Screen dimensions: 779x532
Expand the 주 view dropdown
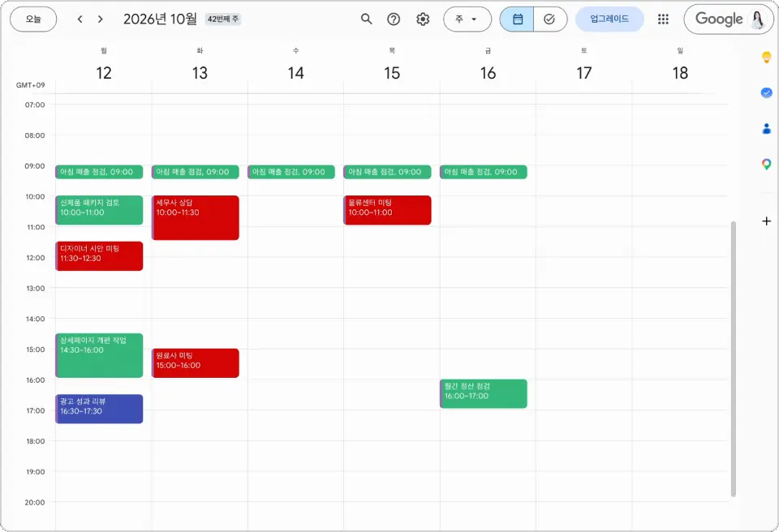point(467,19)
